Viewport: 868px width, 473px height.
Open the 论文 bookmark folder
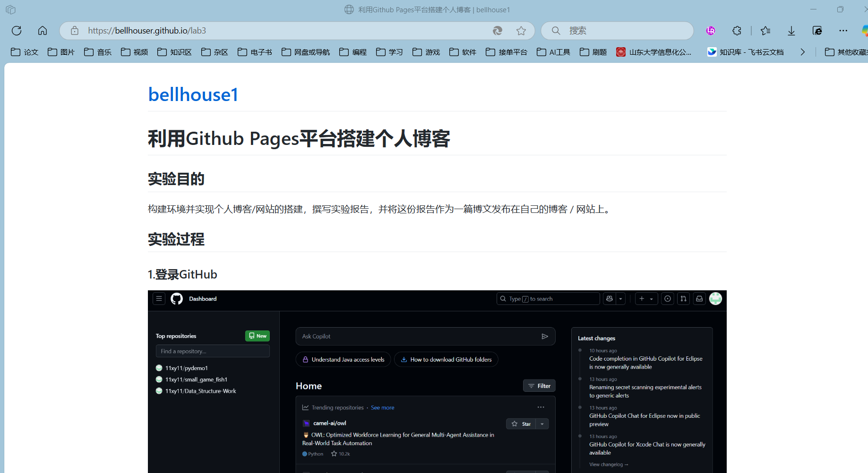(x=25, y=52)
